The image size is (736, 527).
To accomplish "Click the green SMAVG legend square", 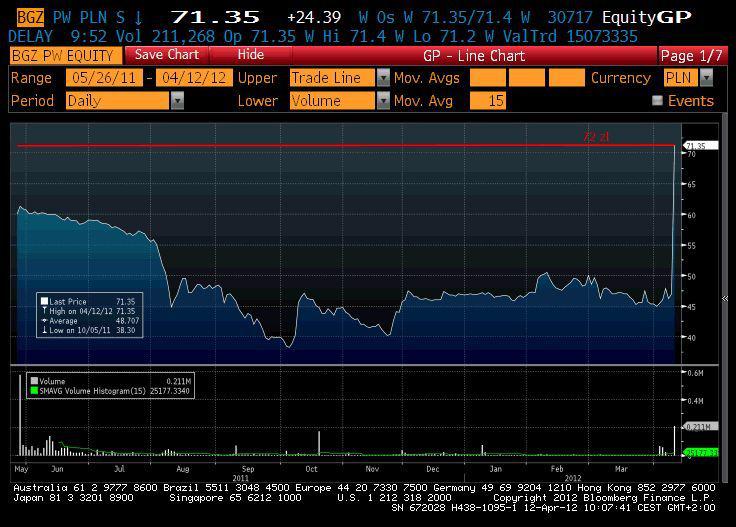I will (x=34, y=391).
